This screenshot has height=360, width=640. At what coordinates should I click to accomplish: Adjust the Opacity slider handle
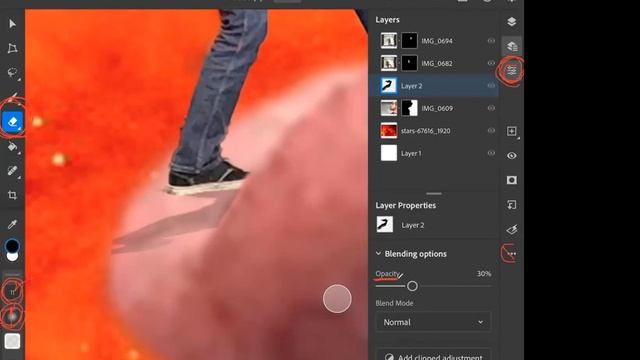(x=412, y=286)
